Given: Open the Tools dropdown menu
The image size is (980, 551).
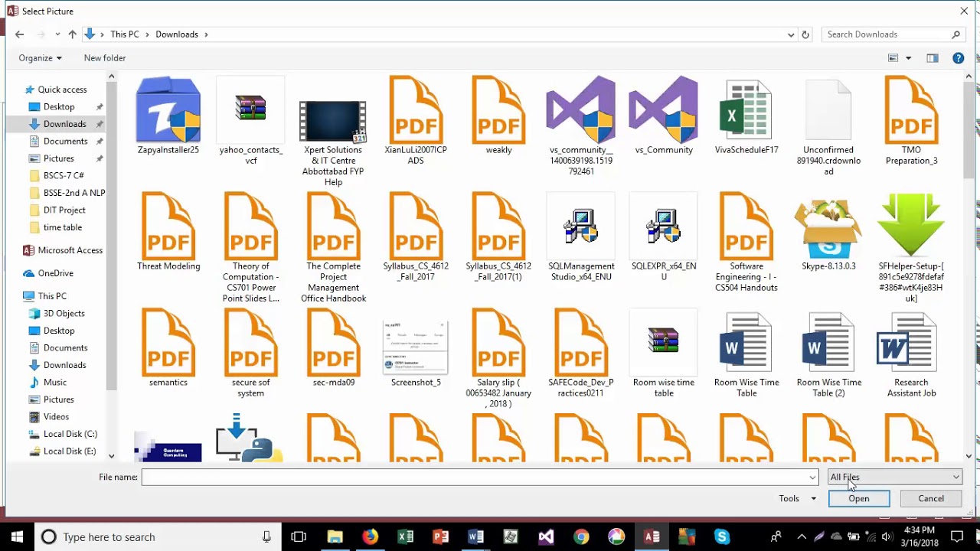Looking at the screenshot, I should pos(797,498).
